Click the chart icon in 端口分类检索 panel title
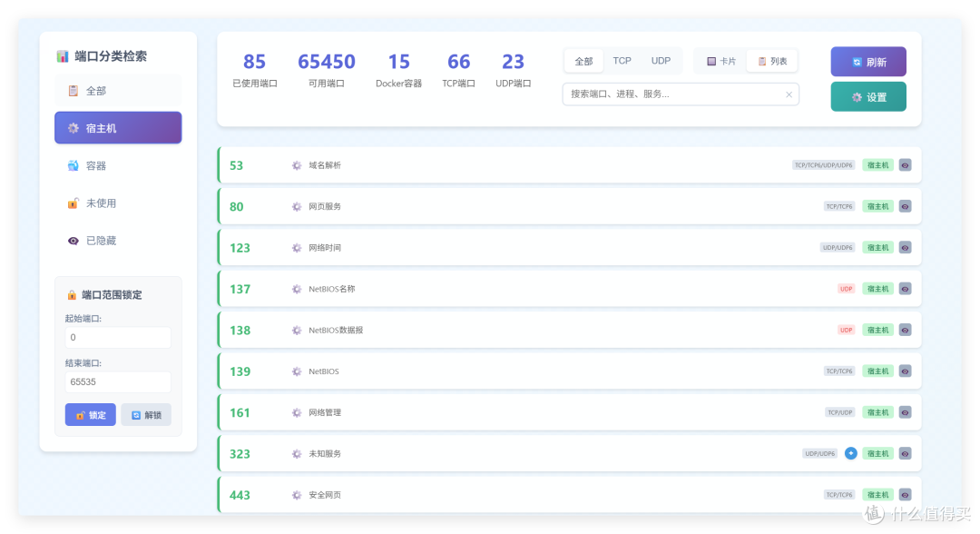This screenshot has height=534, width=980. 62,55
